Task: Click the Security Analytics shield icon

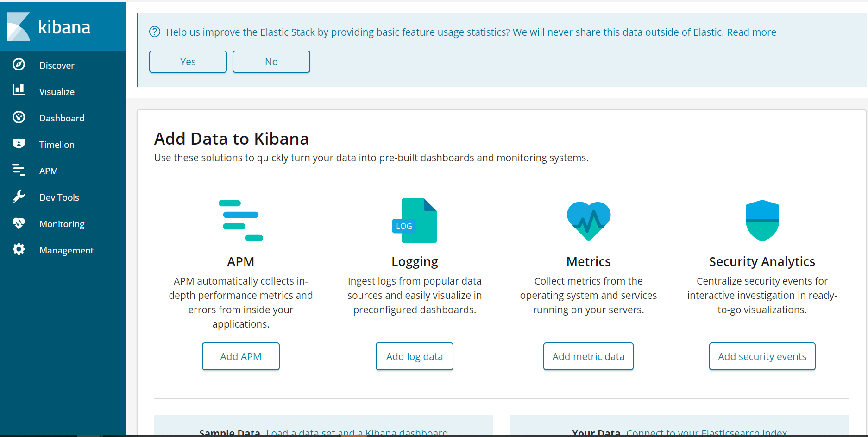Action: [762, 221]
